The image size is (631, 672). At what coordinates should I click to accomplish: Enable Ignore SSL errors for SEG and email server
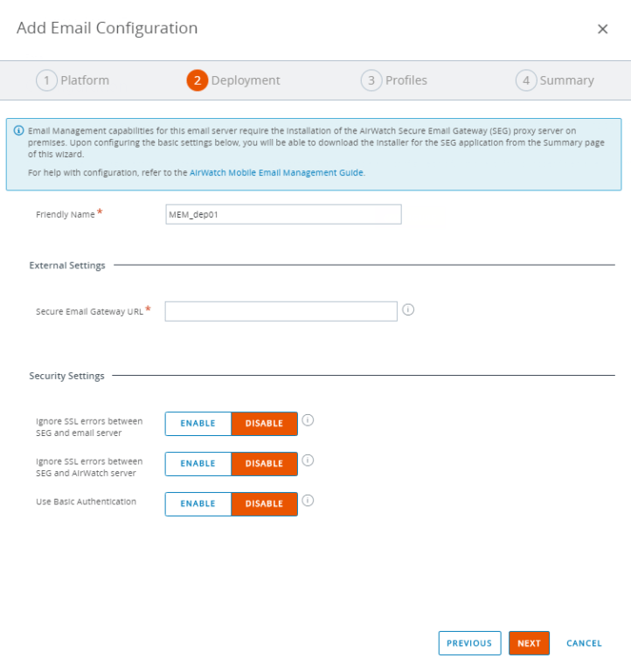pyautogui.click(x=198, y=424)
